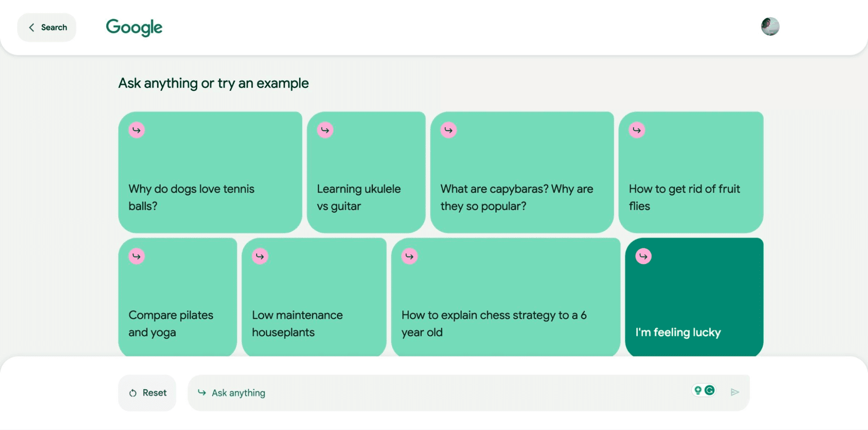
Task: Click the pink arrow on the capybaras card
Action: pyautogui.click(x=449, y=130)
